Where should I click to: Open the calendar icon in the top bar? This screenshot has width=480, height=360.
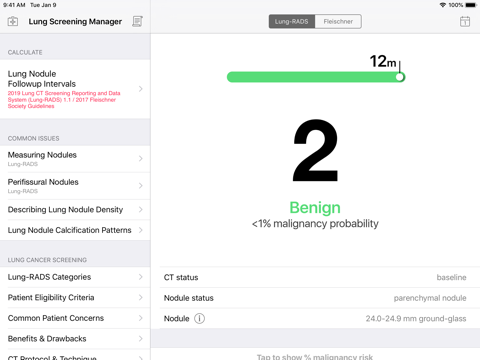click(465, 22)
